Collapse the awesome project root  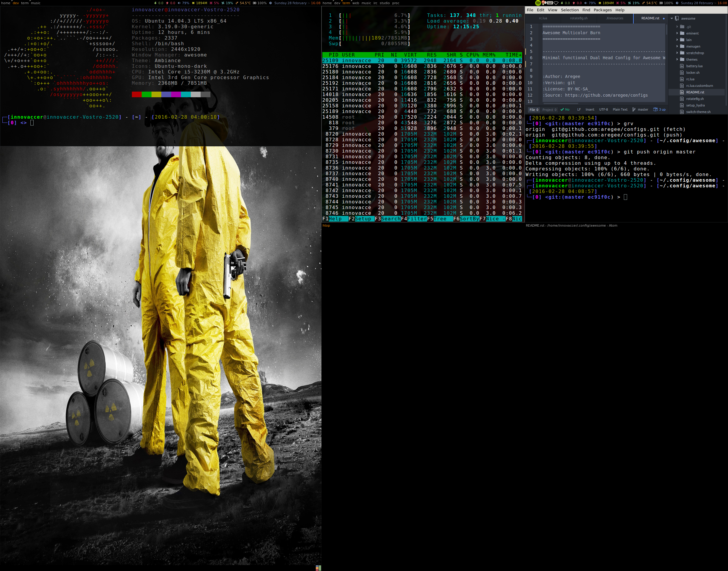click(x=672, y=18)
